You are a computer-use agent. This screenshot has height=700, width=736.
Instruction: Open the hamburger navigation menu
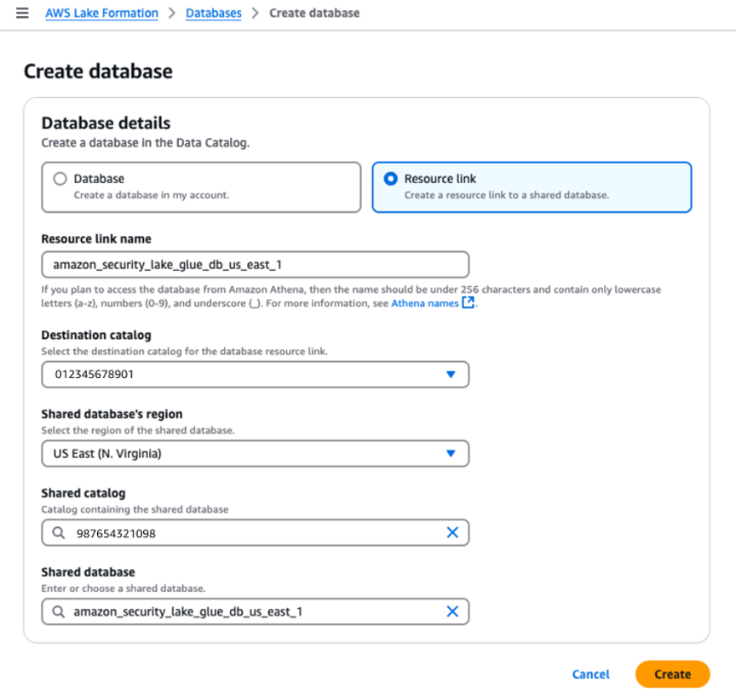(22, 13)
